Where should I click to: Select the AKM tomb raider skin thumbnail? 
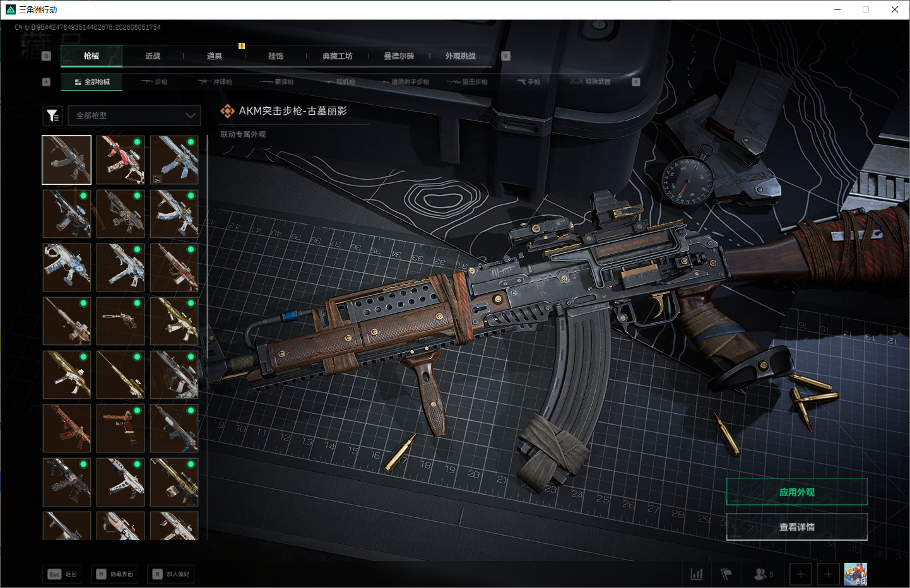point(67,160)
